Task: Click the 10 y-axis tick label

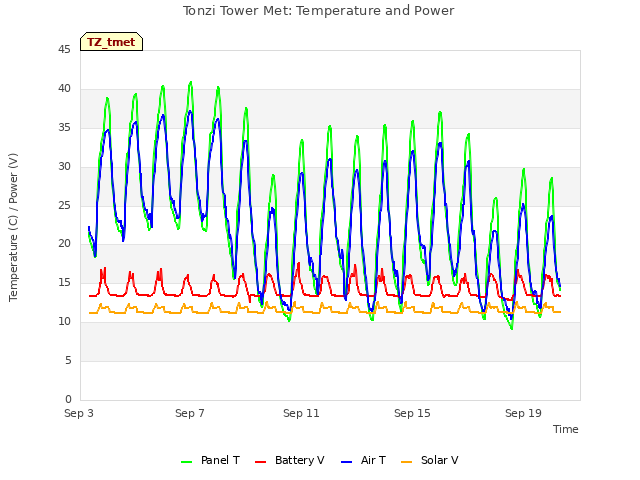Action: 64,321
